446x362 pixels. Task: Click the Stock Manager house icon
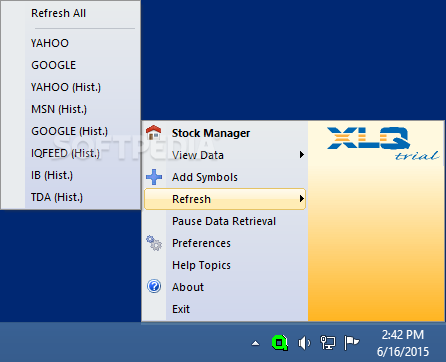(154, 133)
